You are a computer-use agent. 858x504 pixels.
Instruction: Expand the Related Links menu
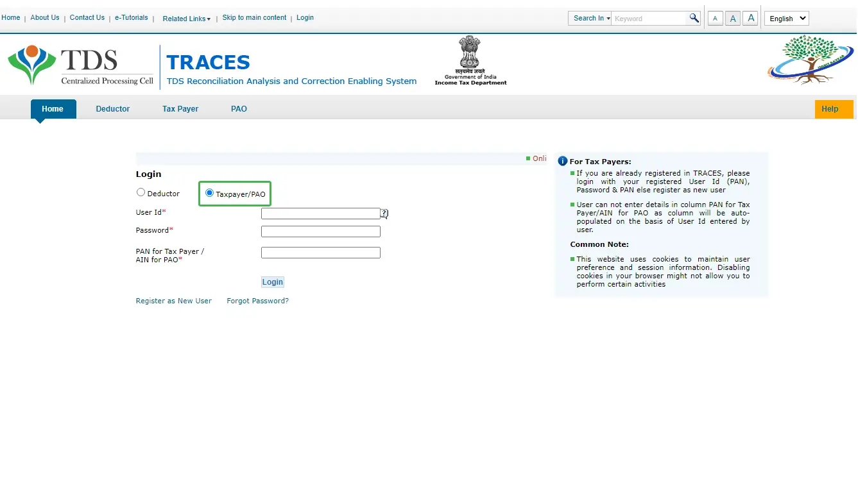point(186,19)
